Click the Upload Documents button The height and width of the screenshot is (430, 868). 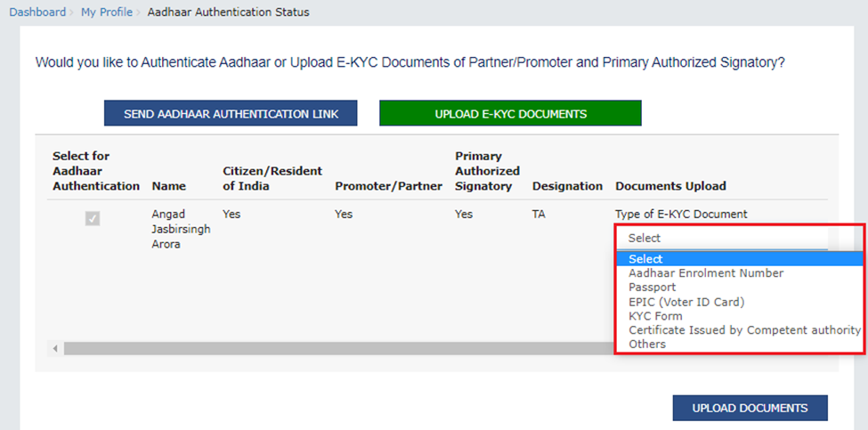pyautogui.click(x=750, y=408)
